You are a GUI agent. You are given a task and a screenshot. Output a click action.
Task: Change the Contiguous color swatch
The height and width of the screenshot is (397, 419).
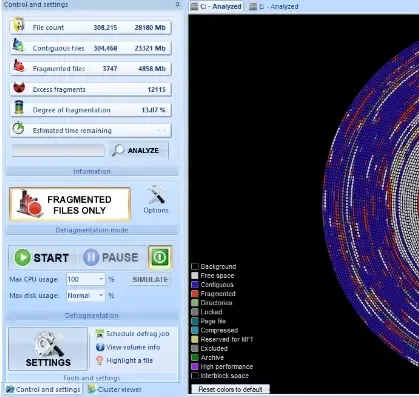pos(195,285)
